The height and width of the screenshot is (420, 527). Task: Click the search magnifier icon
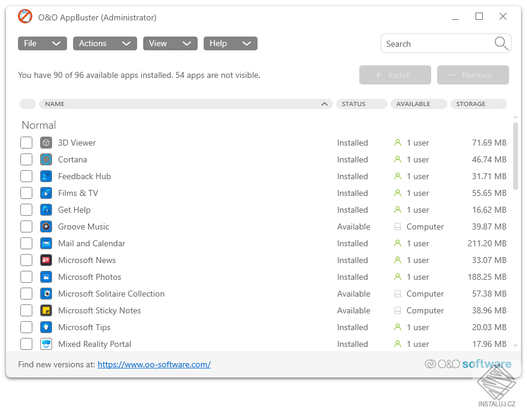[501, 43]
